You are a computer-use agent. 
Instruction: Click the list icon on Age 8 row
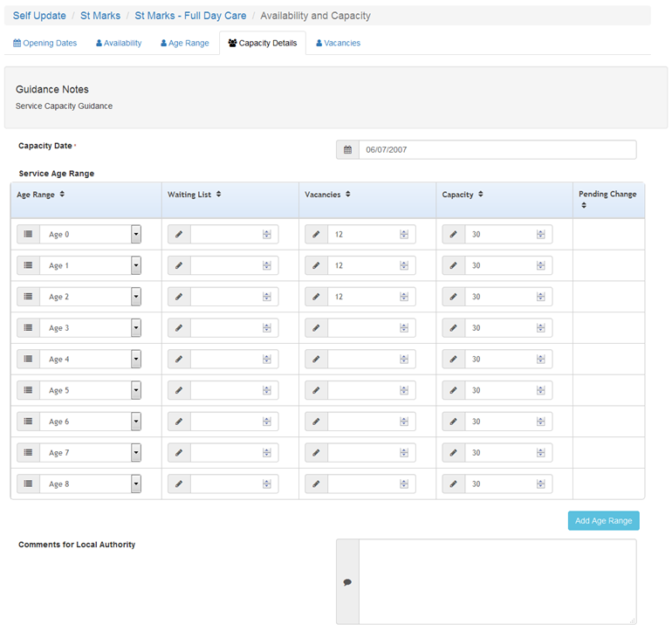pos(28,484)
